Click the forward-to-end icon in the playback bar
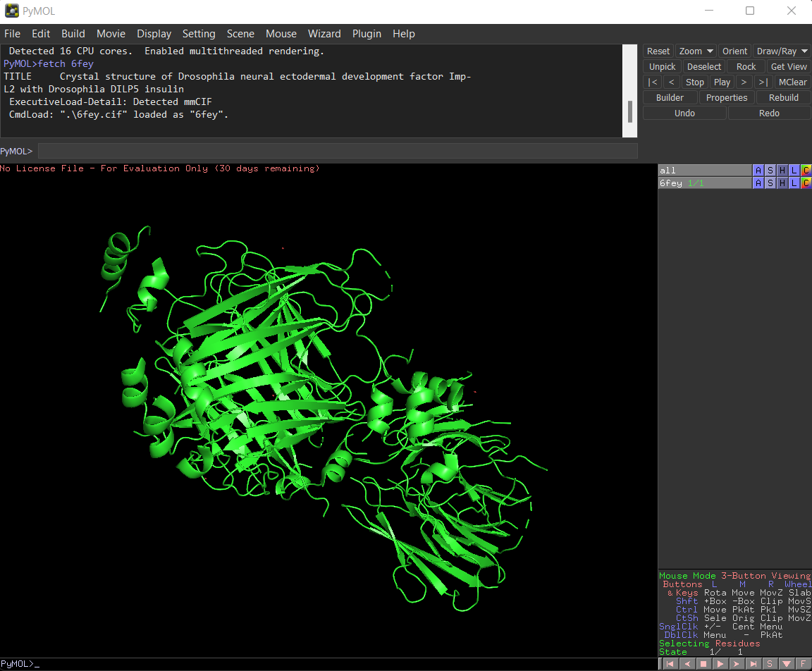Viewport: 812px width, 671px height. 753,663
